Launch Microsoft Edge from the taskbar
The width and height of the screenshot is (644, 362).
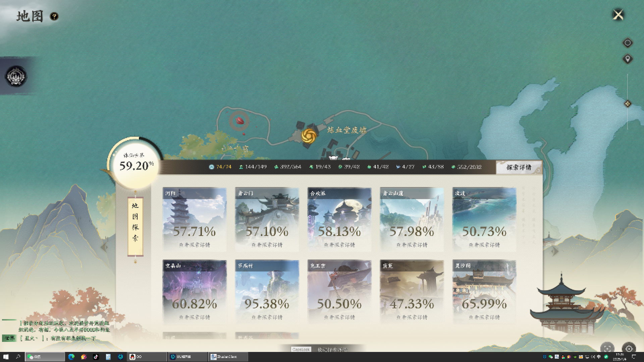pos(71,357)
